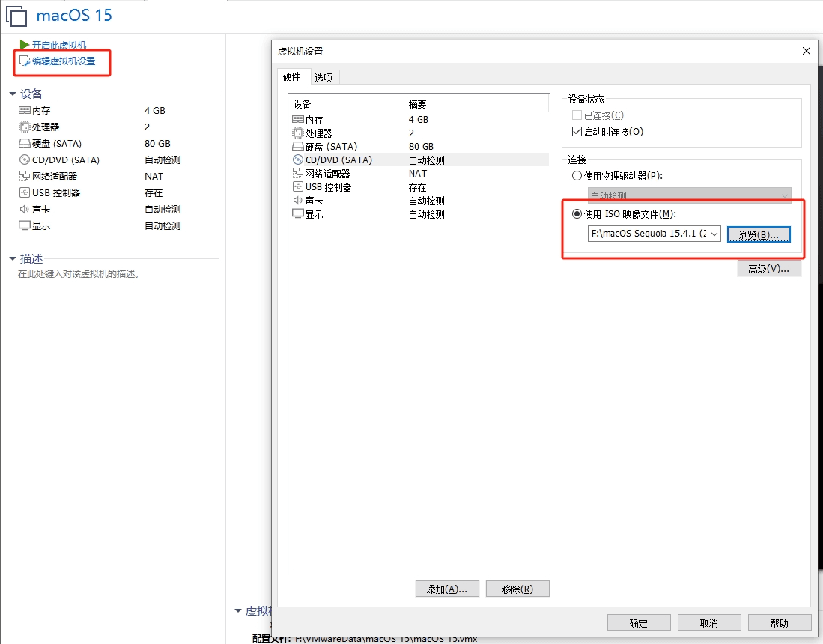Click the edit virtual machine settings icon

25,61
